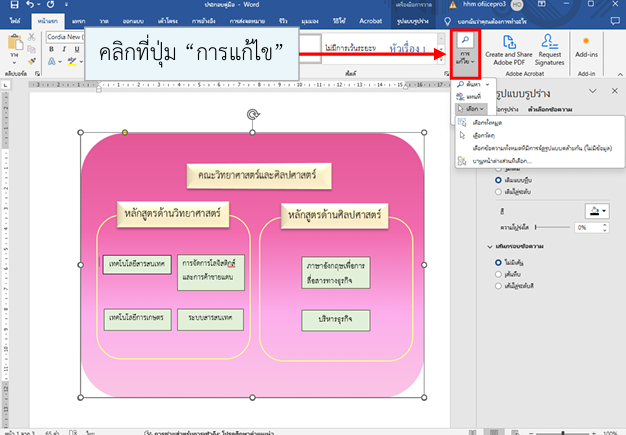626x435 pixels.
Task: Click the transparency percentage input field
Action: (x=588, y=228)
